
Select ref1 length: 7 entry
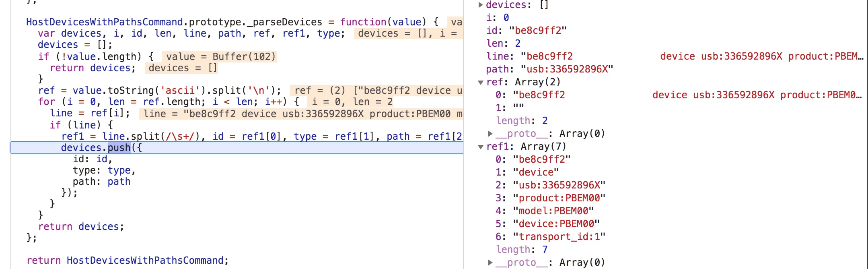click(x=522, y=250)
